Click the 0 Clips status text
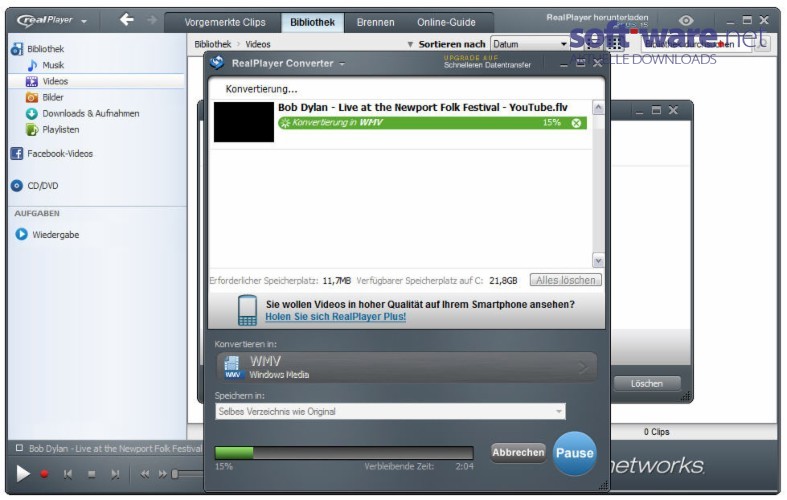This screenshot has width=787, height=500. click(657, 432)
